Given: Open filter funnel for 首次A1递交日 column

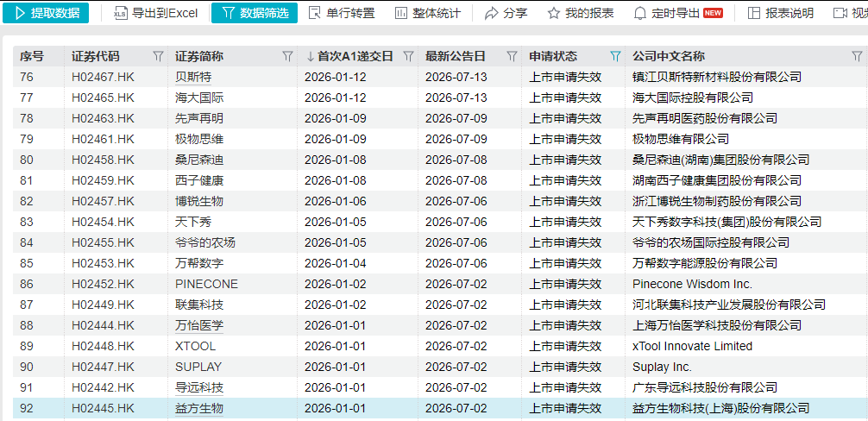Looking at the screenshot, I should [x=408, y=56].
